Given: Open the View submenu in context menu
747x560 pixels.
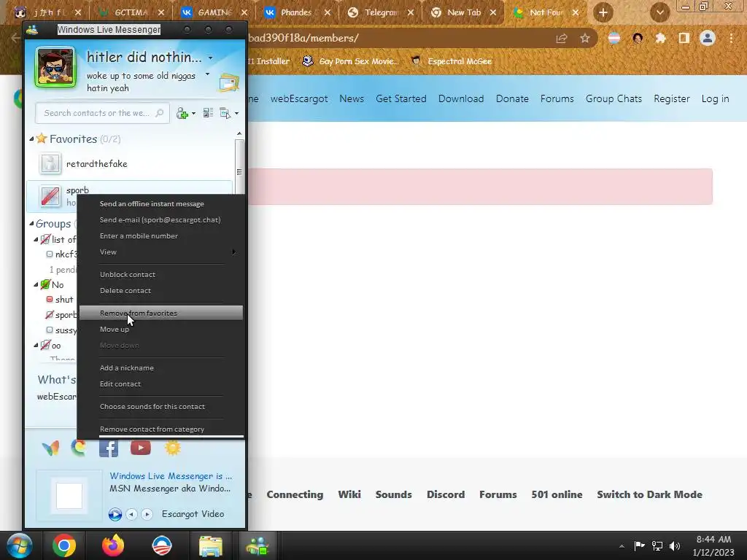Looking at the screenshot, I should click(x=161, y=252).
